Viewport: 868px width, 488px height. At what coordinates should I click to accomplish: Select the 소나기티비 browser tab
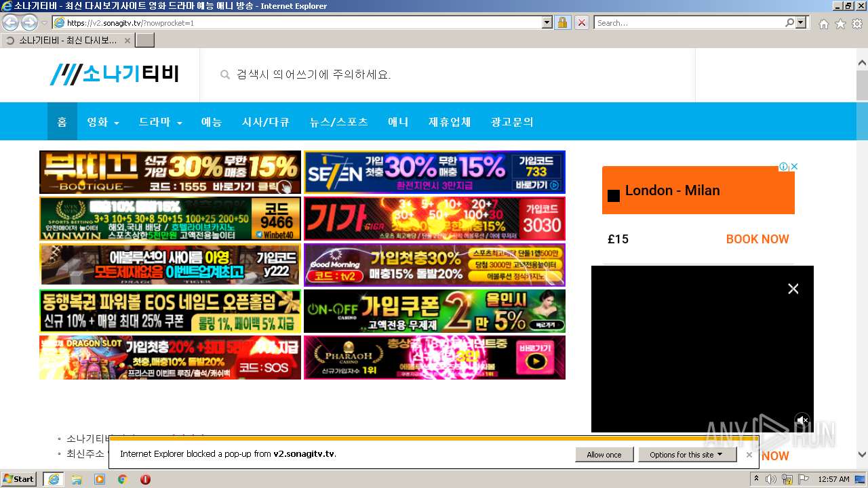(x=68, y=40)
